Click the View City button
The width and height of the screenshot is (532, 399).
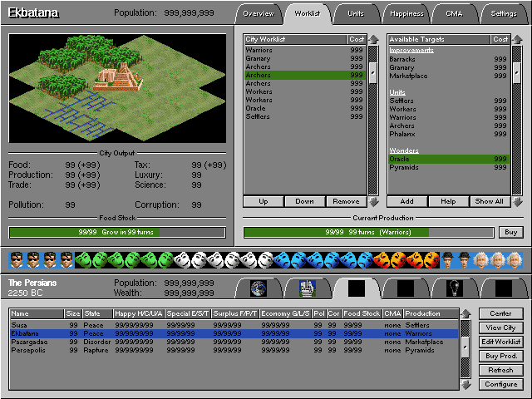point(500,328)
